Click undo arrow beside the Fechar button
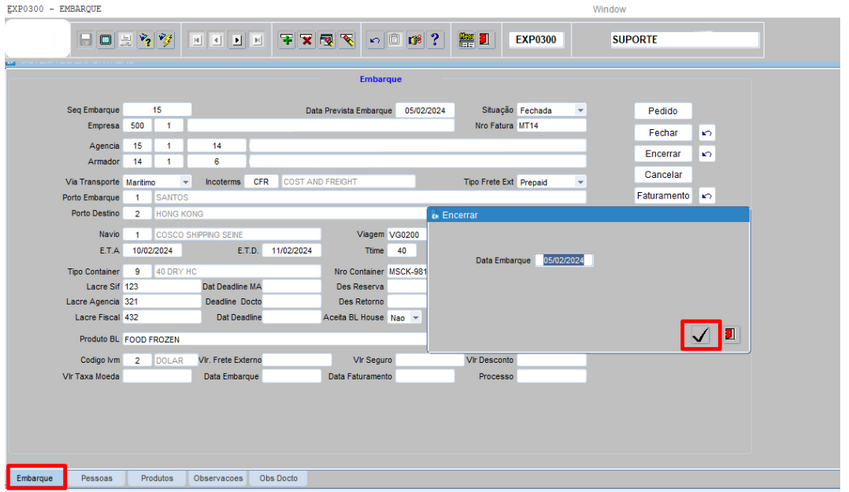This screenshot has height=492, width=849. 707,133
